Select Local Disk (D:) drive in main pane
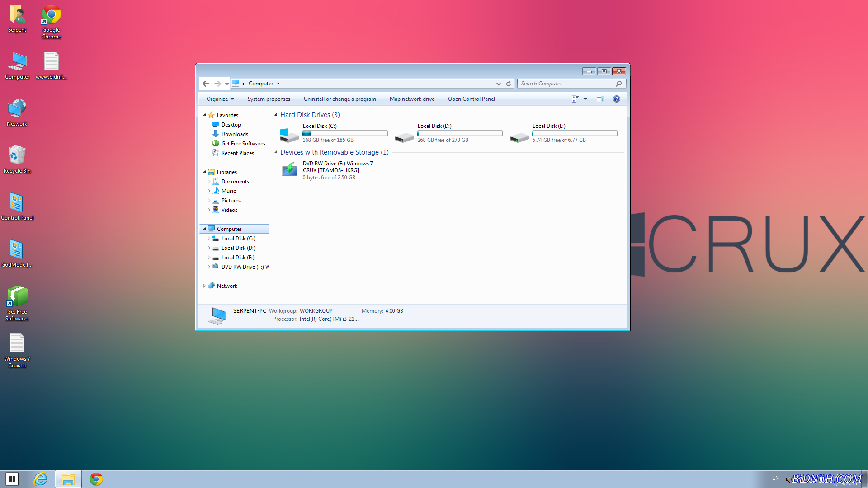Screen dimensions: 868x488 coord(448,133)
